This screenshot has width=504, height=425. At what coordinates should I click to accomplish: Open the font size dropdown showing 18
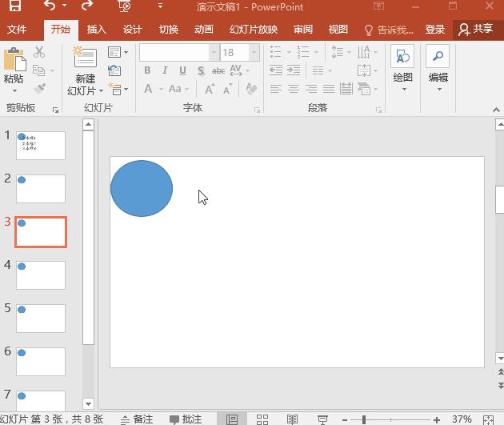pyautogui.click(x=254, y=52)
